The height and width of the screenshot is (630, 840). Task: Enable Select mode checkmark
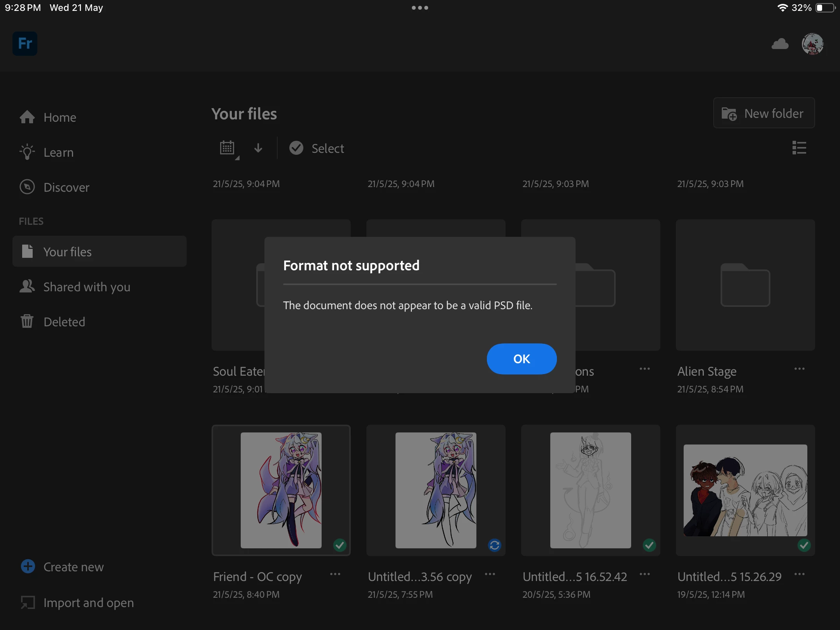[296, 148]
